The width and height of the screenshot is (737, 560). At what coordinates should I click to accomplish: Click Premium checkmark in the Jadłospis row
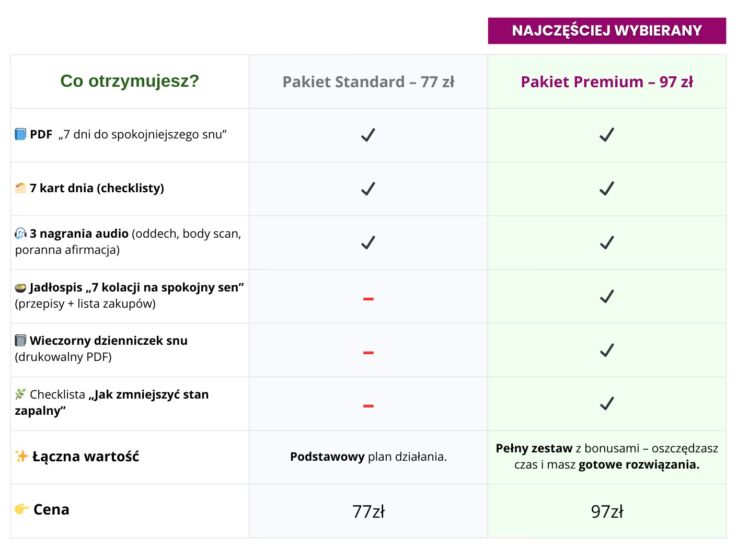(607, 296)
